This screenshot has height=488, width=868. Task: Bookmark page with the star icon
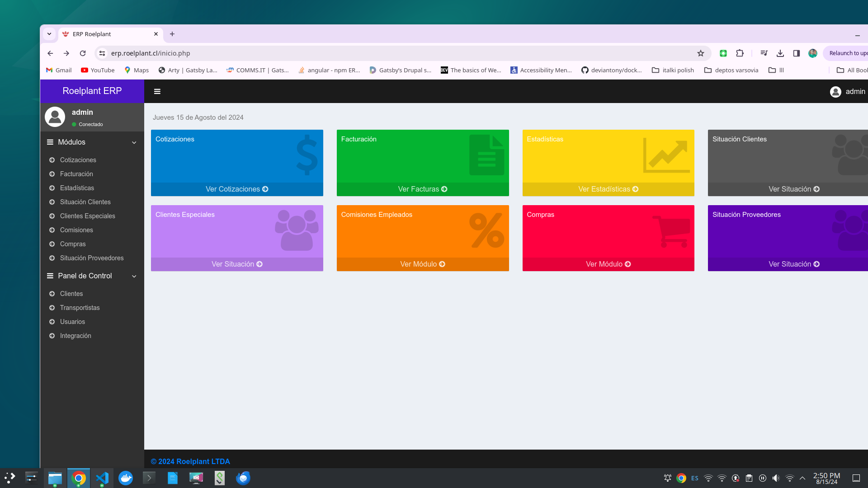point(701,53)
